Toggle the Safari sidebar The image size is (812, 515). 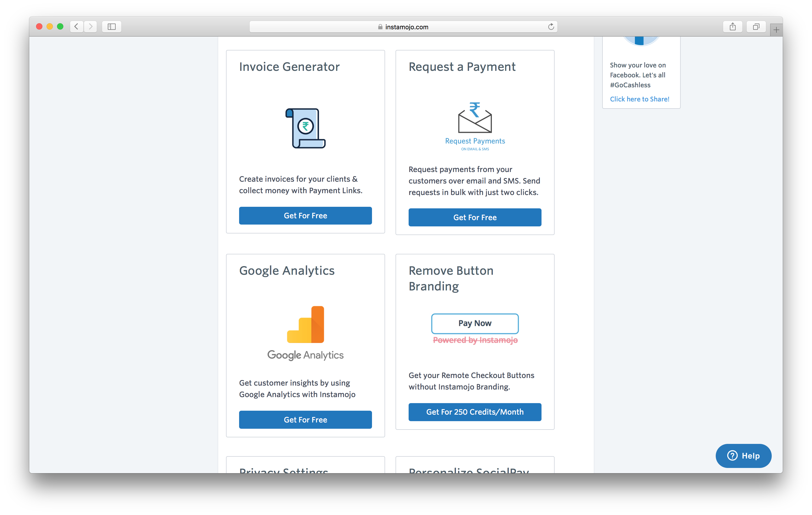point(112,27)
